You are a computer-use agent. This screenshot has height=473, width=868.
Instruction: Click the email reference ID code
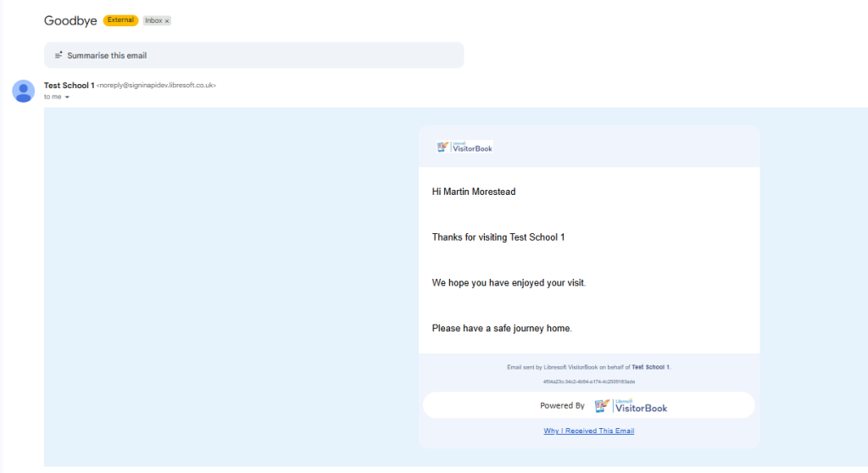coord(588,382)
